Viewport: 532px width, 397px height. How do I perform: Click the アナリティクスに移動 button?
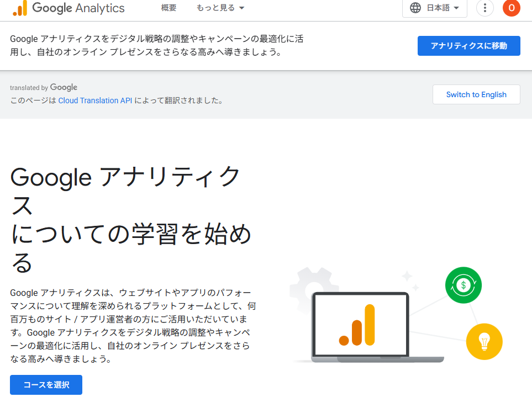click(x=468, y=46)
